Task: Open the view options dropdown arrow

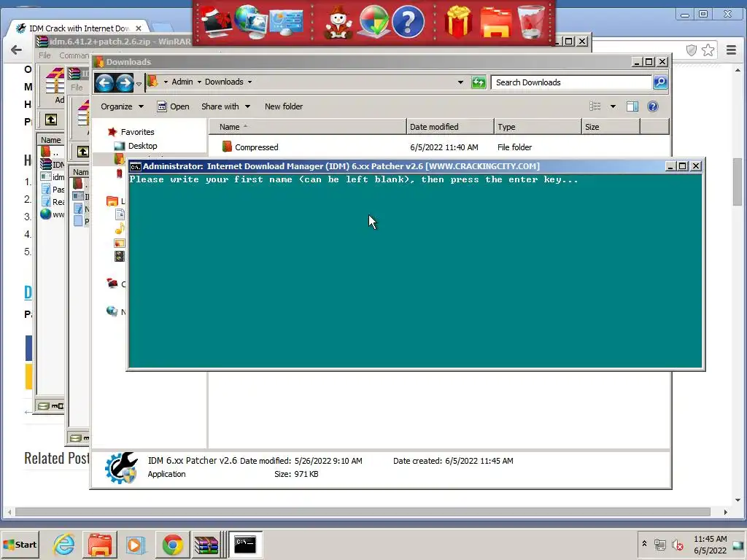Action: 613,106
